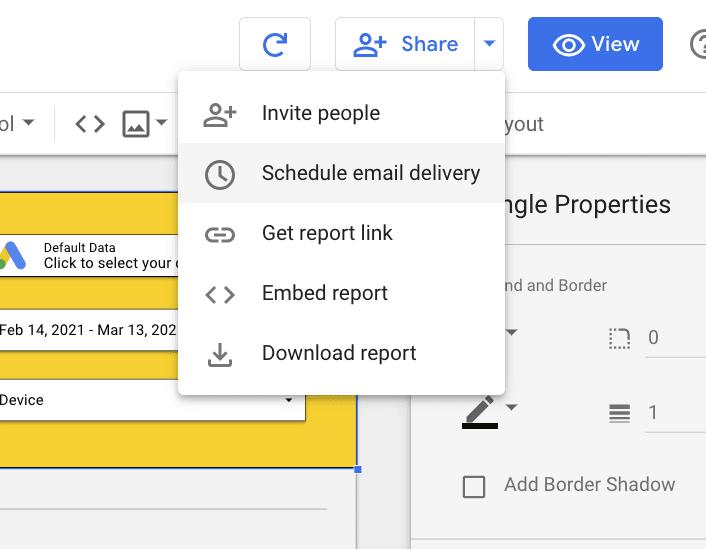Image resolution: width=706 pixels, height=549 pixels.
Task: Click the border weight field
Action: point(675,413)
